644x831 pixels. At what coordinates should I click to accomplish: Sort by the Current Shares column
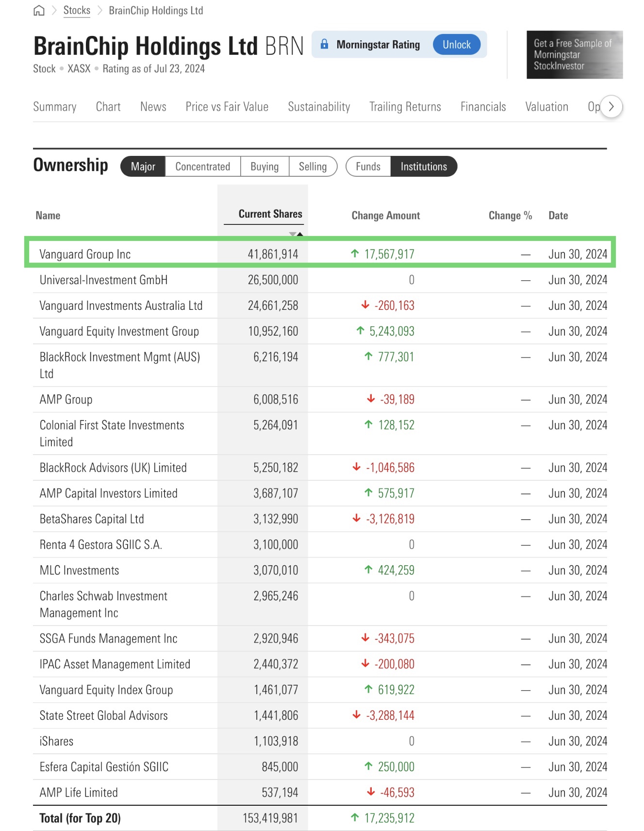pyautogui.click(x=270, y=214)
